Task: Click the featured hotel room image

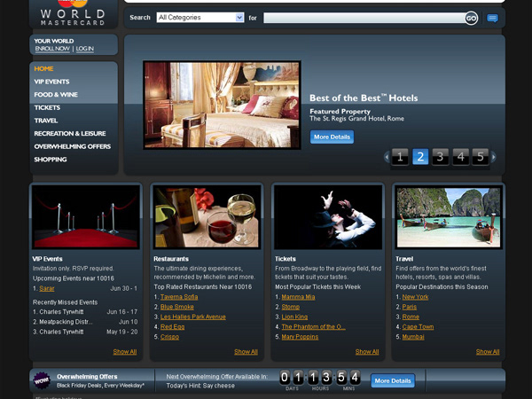Action: click(222, 105)
